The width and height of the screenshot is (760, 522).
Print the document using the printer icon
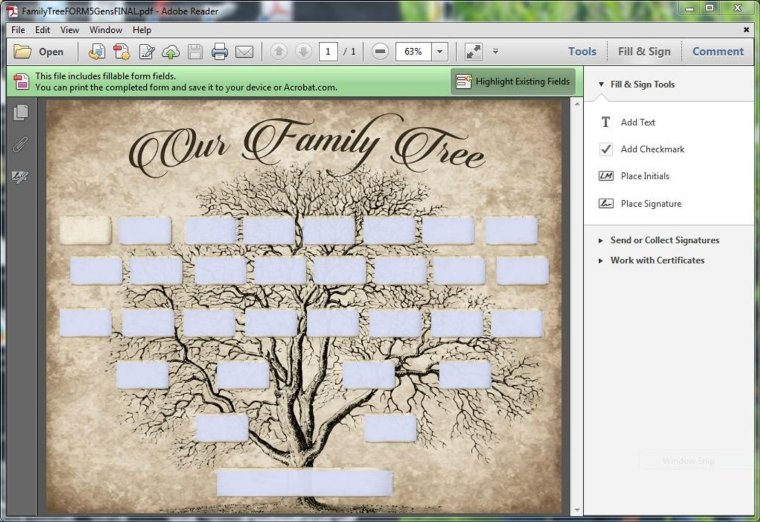click(x=220, y=52)
